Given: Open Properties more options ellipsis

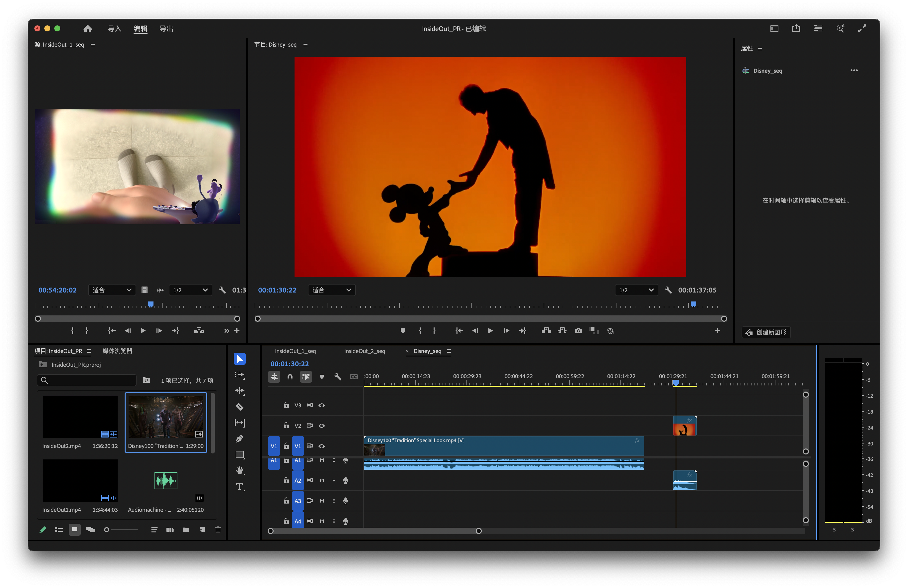Looking at the screenshot, I should coord(854,70).
